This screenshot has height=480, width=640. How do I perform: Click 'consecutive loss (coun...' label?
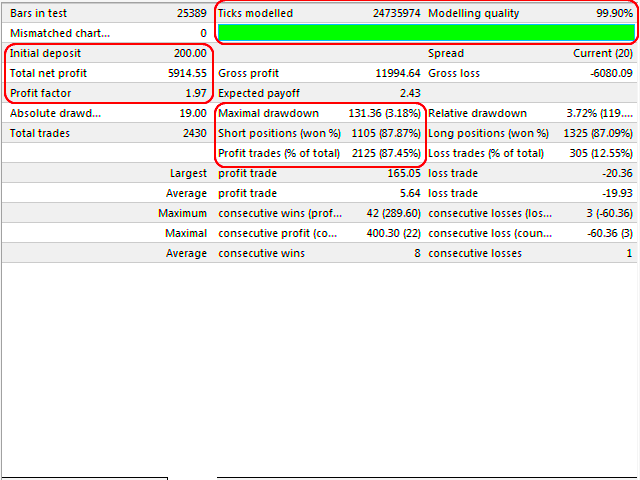pos(490,233)
